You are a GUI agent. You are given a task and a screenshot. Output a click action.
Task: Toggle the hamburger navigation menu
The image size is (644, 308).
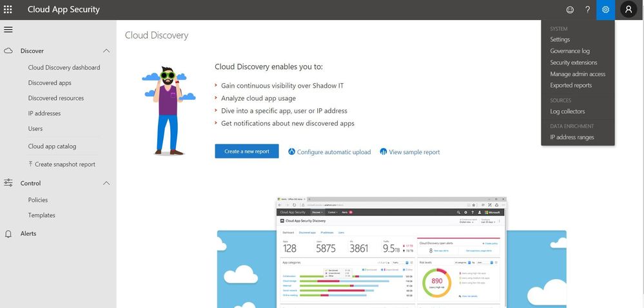(8, 30)
